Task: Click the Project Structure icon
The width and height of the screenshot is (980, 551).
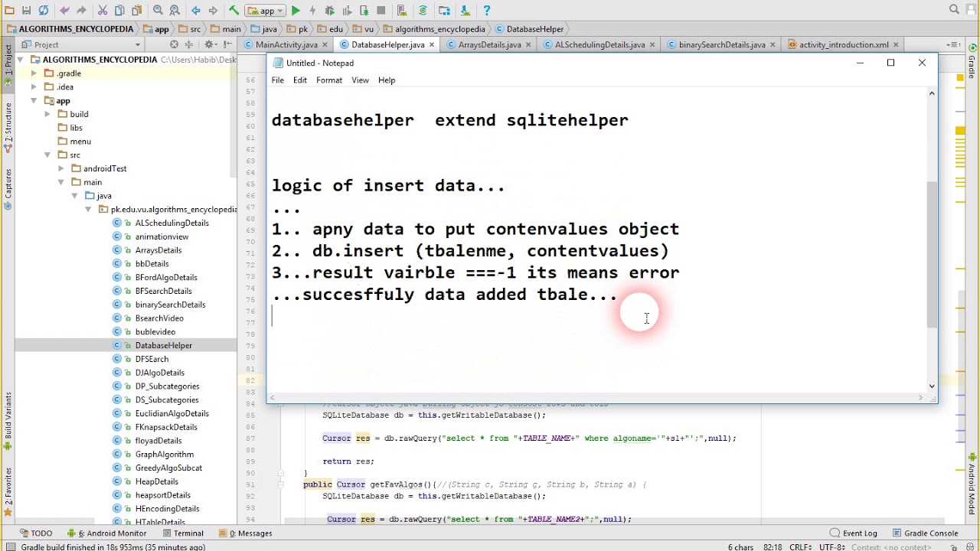Action: (444, 11)
